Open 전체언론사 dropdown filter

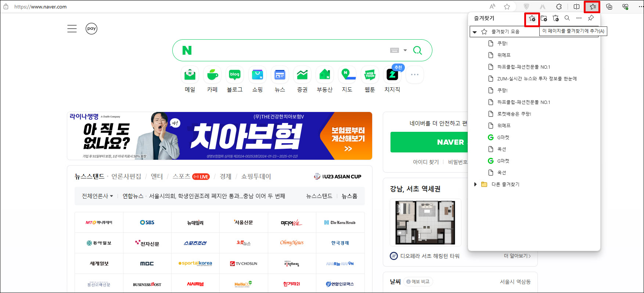97,196
